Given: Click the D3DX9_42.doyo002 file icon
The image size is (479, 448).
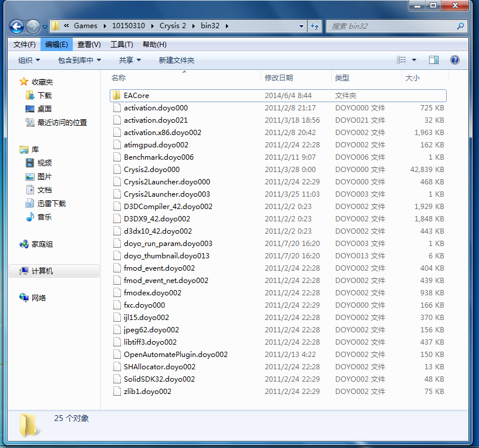Looking at the screenshot, I should (x=117, y=219).
